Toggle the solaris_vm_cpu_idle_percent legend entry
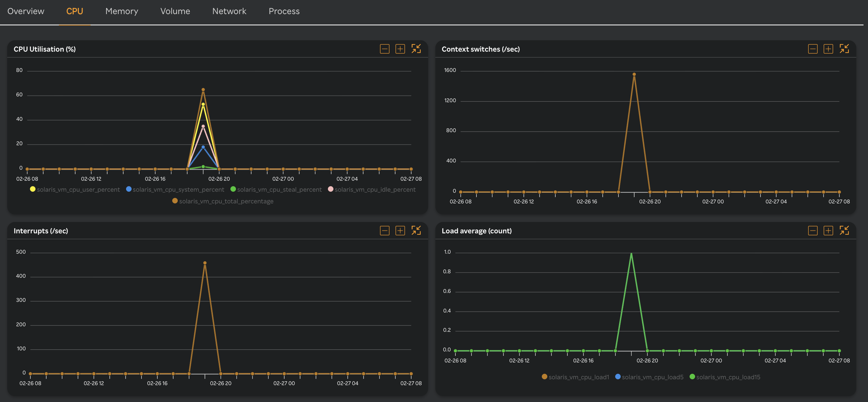 [375, 189]
